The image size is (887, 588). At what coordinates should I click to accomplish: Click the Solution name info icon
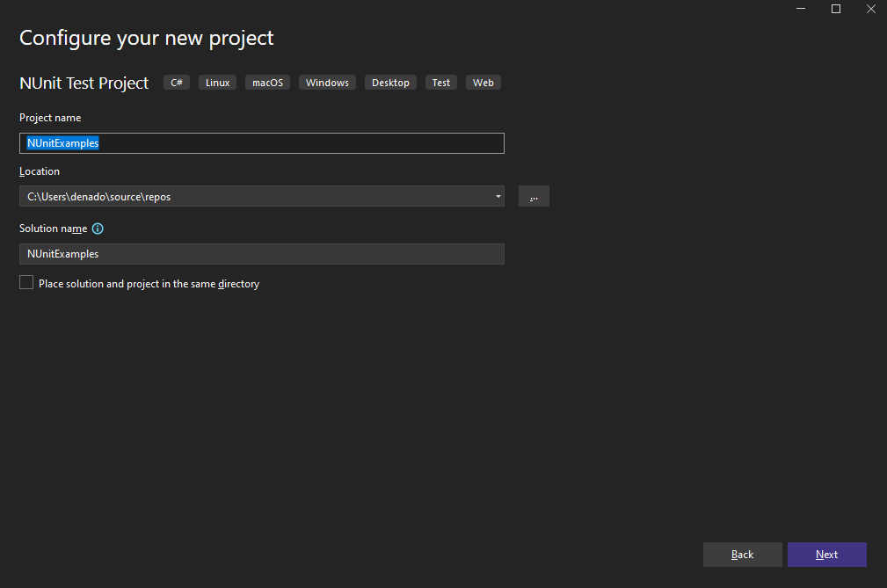click(98, 229)
